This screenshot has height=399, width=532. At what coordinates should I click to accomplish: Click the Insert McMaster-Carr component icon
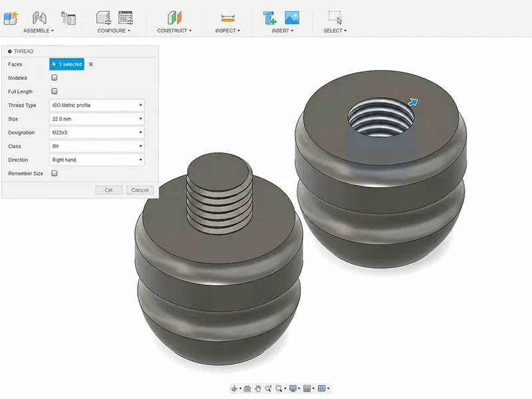(x=270, y=18)
